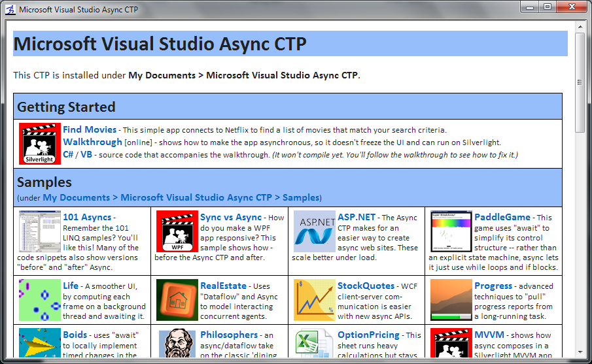Click the italic 'It won't compile yet' note

pyautogui.click(x=395, y=155)
